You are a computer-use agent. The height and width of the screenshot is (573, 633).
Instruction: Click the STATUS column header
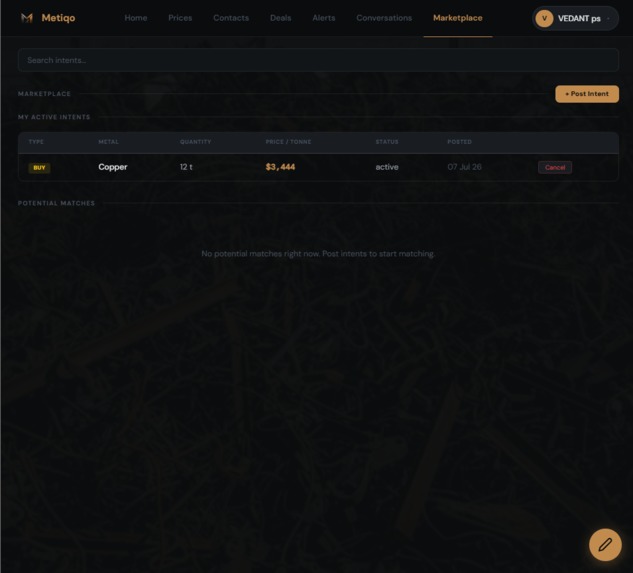pos(387,142)
